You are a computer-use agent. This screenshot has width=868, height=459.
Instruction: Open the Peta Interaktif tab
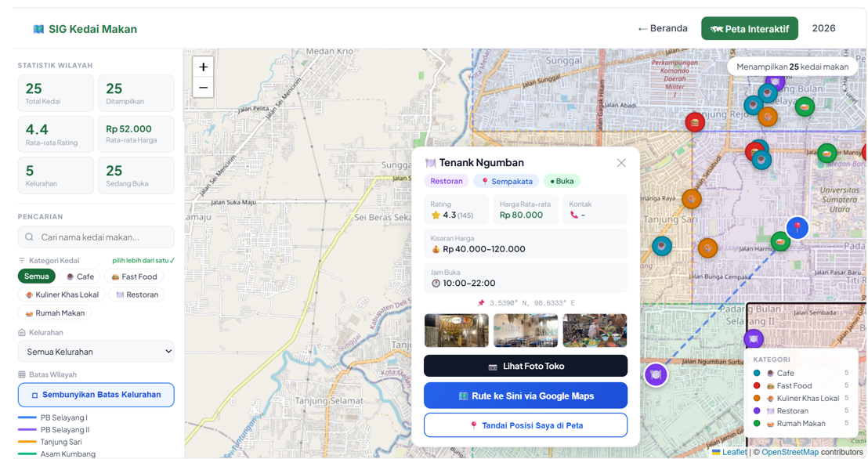(750, 29)
